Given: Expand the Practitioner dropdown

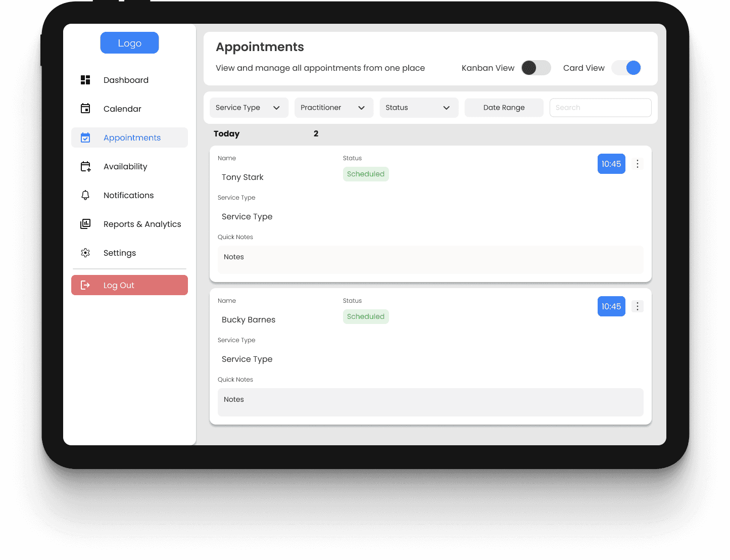Looking at the screenshot, I should pyautogui.click(x=333, y=107).
